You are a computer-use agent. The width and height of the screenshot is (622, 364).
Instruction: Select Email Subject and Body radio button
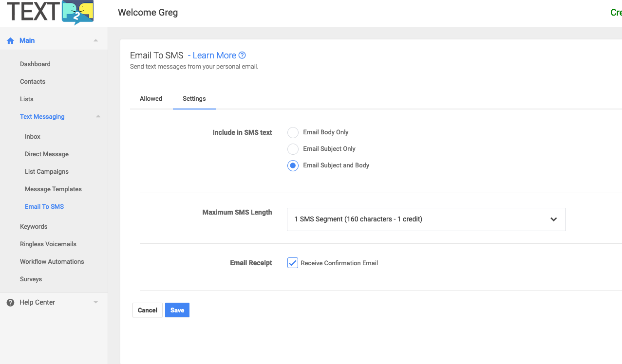pyautogui.click(x=293, y=165)
